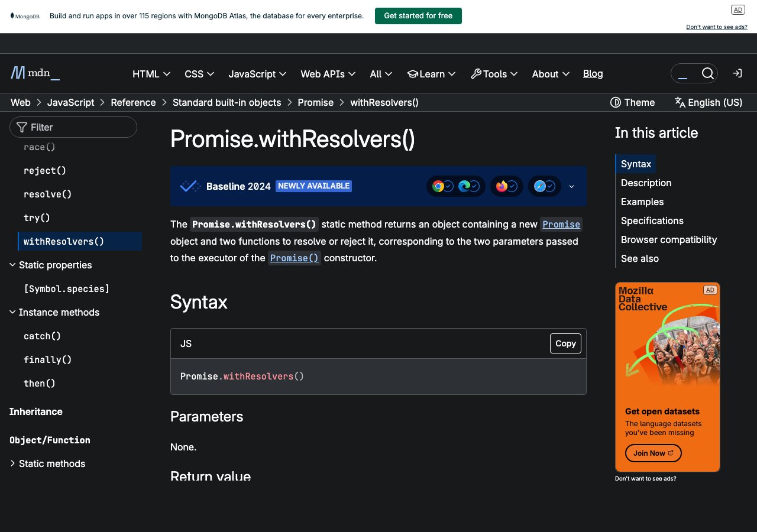This screenshot has height=532, width=757.
Task: Expand the Baseline details chevron
Action: (571, 186)
